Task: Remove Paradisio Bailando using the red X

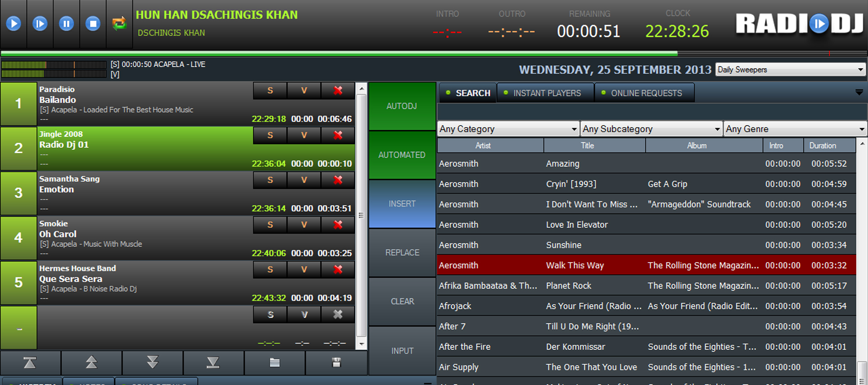Action: pos(338,90)
